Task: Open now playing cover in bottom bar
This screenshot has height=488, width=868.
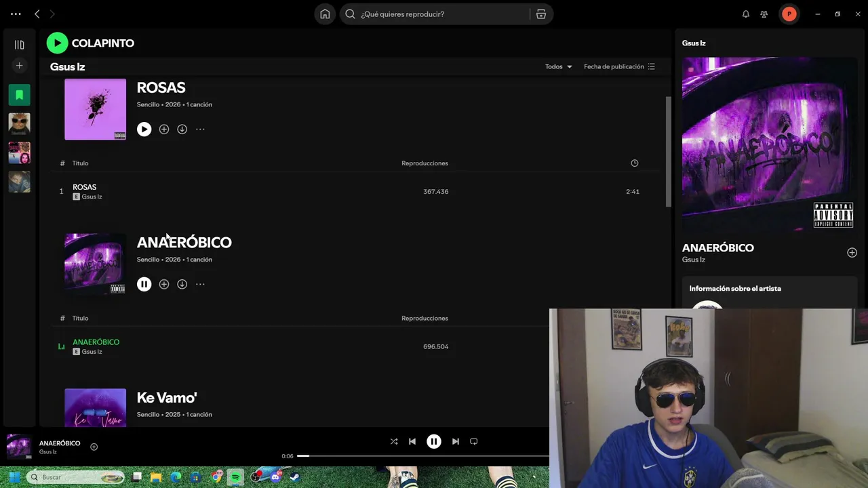Action: point(19,447)
